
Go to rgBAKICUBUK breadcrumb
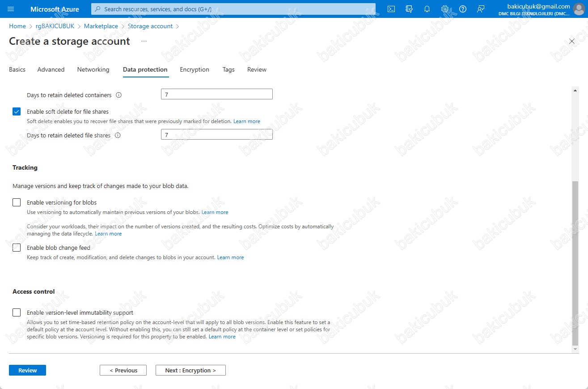pyautogui.click(x=55, y=26)
